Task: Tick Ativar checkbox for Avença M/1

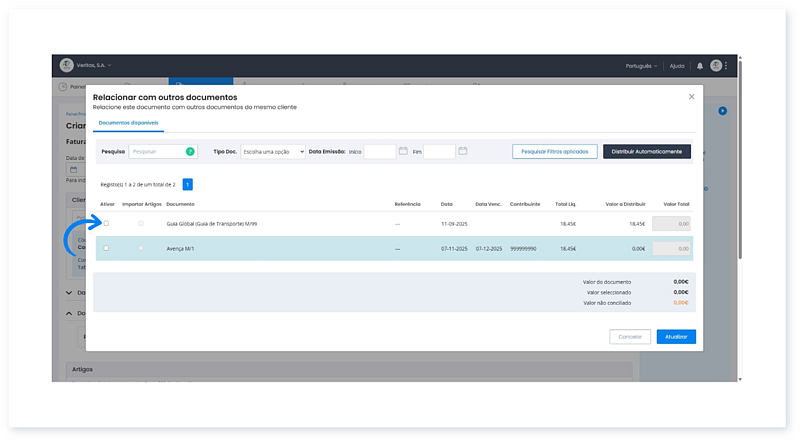Action: pos(106,248)
